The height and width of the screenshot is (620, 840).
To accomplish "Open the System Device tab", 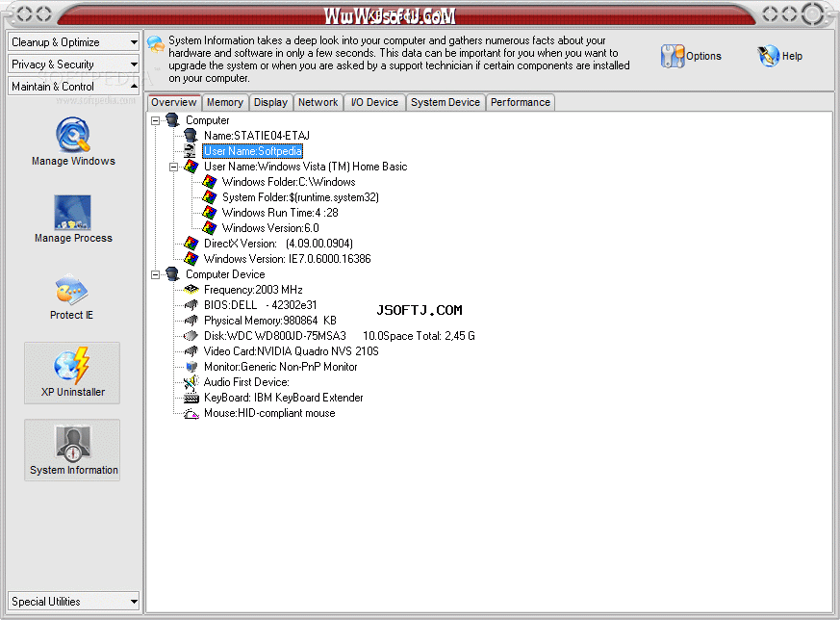I will pyautogui.click(x=445, y=102).
